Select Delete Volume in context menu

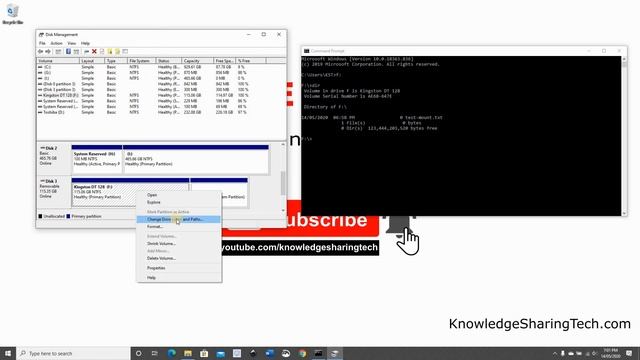[179, 258]
